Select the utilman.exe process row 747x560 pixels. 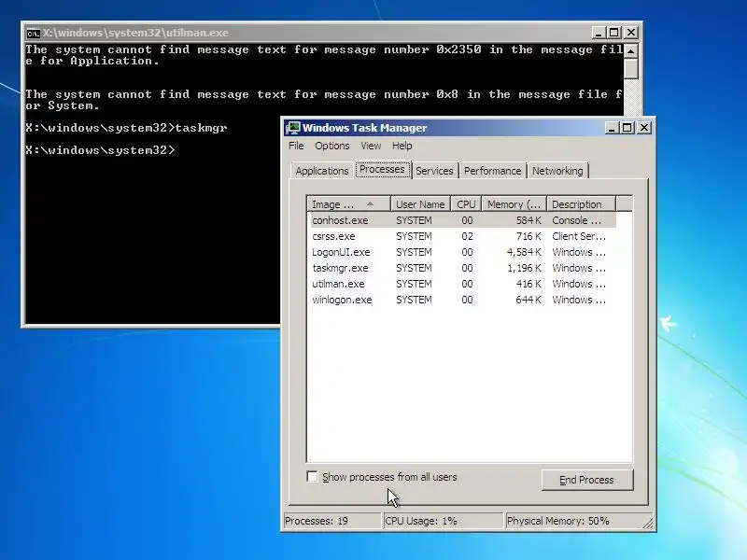click(x=461, y=284)
